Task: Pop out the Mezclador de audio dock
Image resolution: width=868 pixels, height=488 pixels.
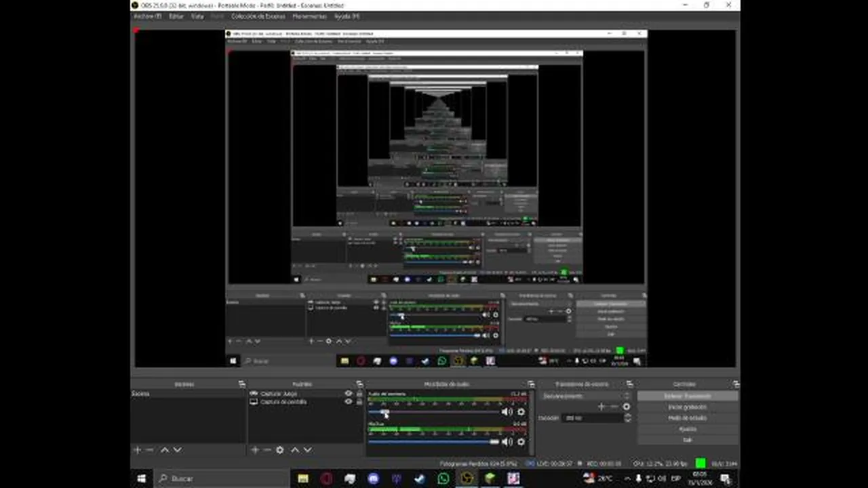Action: point(531,384)
